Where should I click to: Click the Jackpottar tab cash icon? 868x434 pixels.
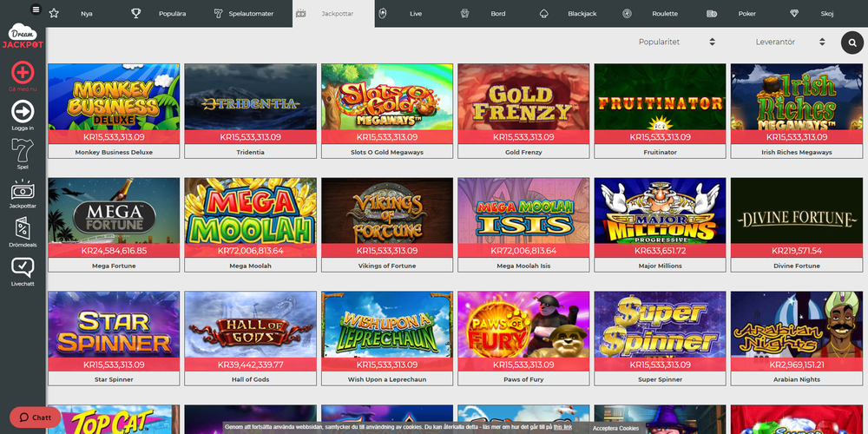300,13
